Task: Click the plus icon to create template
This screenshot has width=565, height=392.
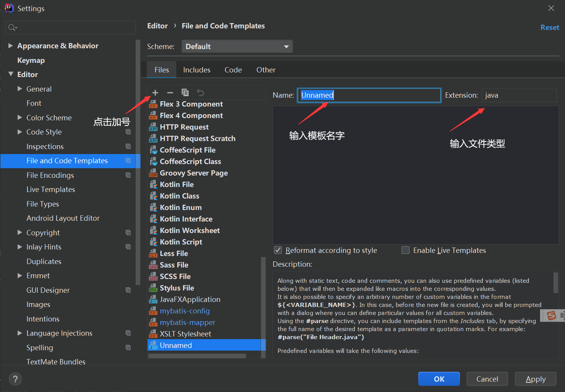Action: (x=155, y=93)
